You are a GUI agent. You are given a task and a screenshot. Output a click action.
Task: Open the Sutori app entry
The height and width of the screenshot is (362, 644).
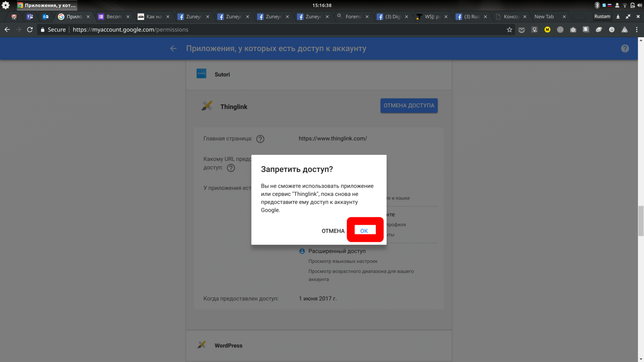(x=319, y=74)
